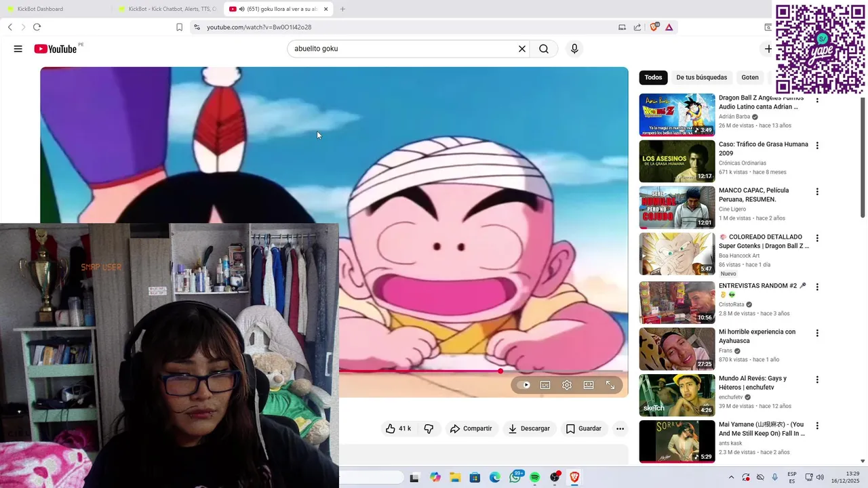Open WhatsApp from the taskbar
Image resolution: width=868 pixels, height=488 pixels.
[515, 477]
